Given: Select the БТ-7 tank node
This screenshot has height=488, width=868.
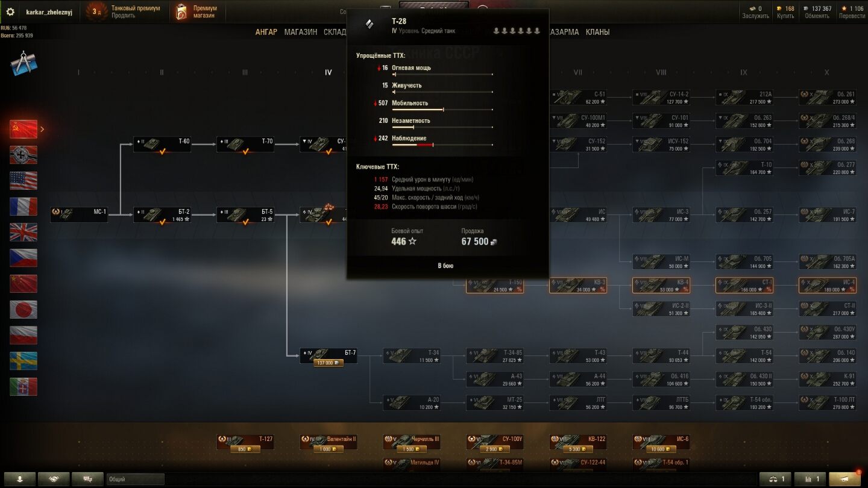Looking at the screenshot, I should (329, 355).
